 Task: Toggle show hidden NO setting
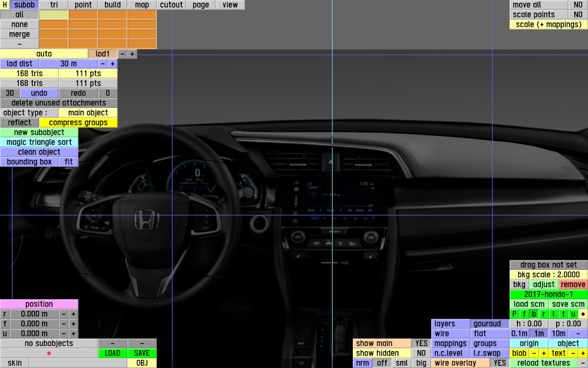(x=421, y=353)
